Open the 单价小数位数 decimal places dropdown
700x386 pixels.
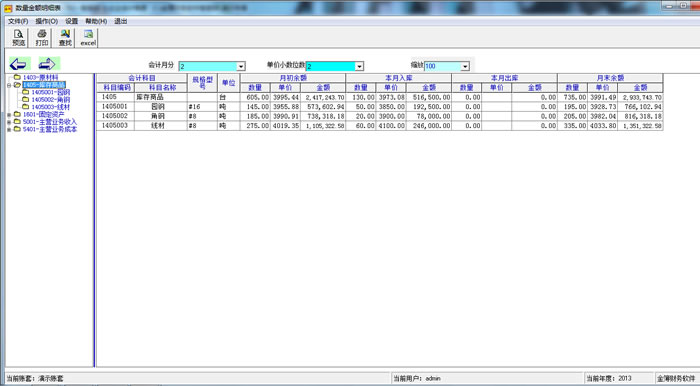click(359, 66)
